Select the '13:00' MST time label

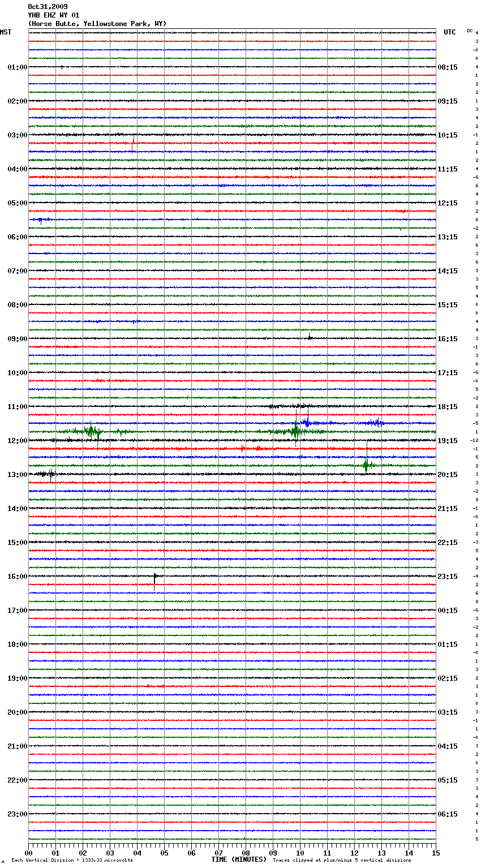click(18, 475)
